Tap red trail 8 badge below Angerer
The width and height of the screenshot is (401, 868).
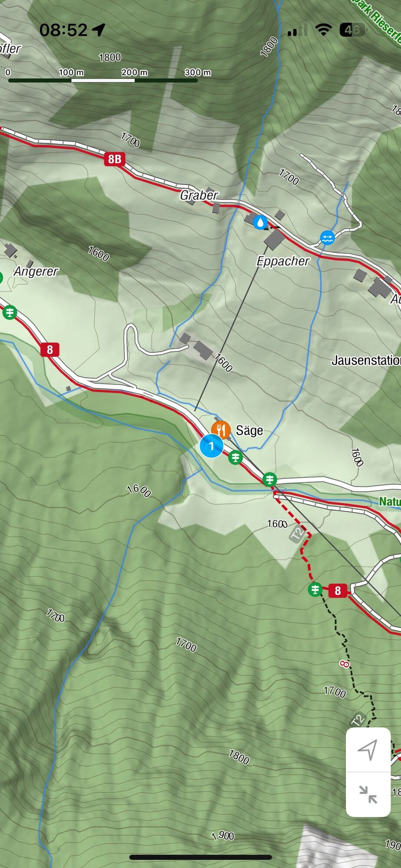50,349
